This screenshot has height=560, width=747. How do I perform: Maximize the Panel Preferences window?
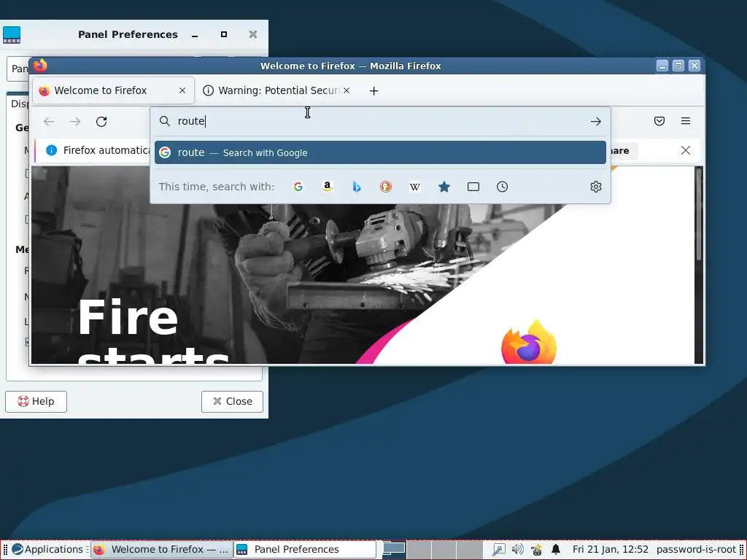[x=224, y=34]
